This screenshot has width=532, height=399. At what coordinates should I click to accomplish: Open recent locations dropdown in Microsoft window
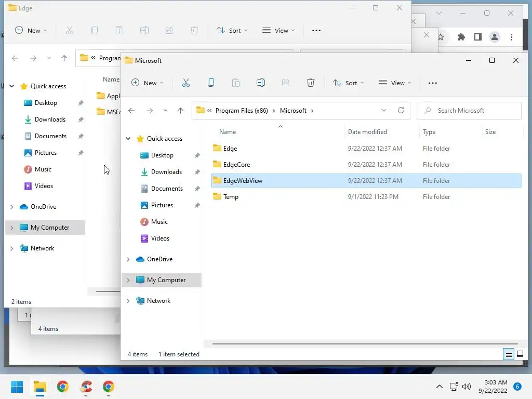tap(165, 111)
